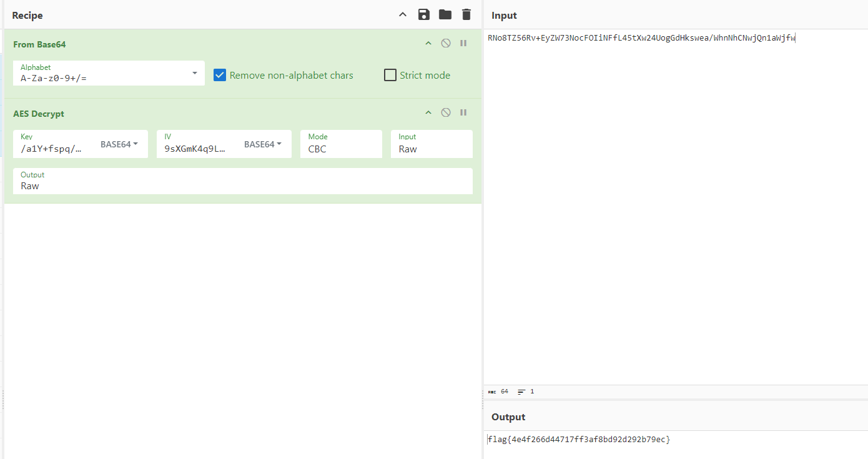868x459 pixels.
Task: Save the recipe using floppy disk icon
Action: (424, 15)
